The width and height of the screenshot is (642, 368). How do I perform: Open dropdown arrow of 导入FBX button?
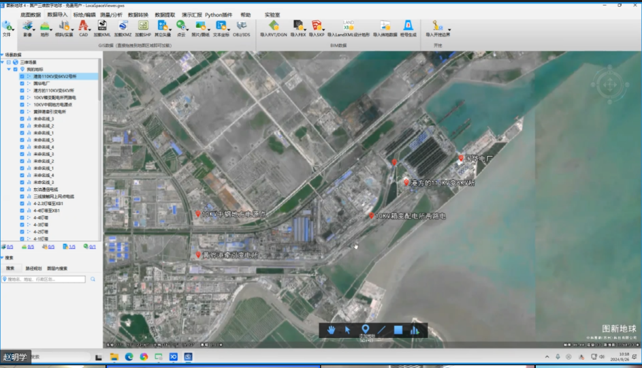pyautogui.click(x=305, y=29)
